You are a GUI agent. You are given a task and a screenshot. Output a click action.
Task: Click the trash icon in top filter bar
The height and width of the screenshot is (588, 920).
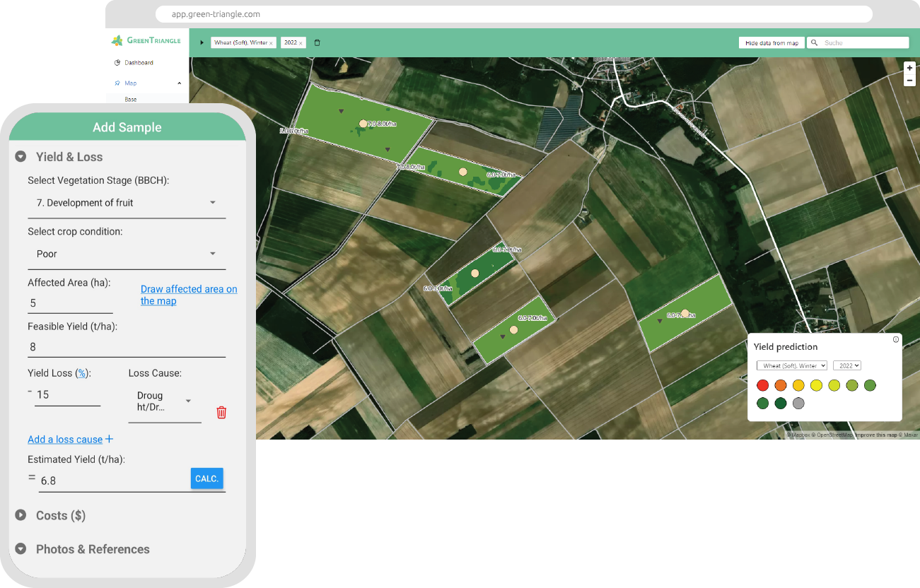[317, 43]
